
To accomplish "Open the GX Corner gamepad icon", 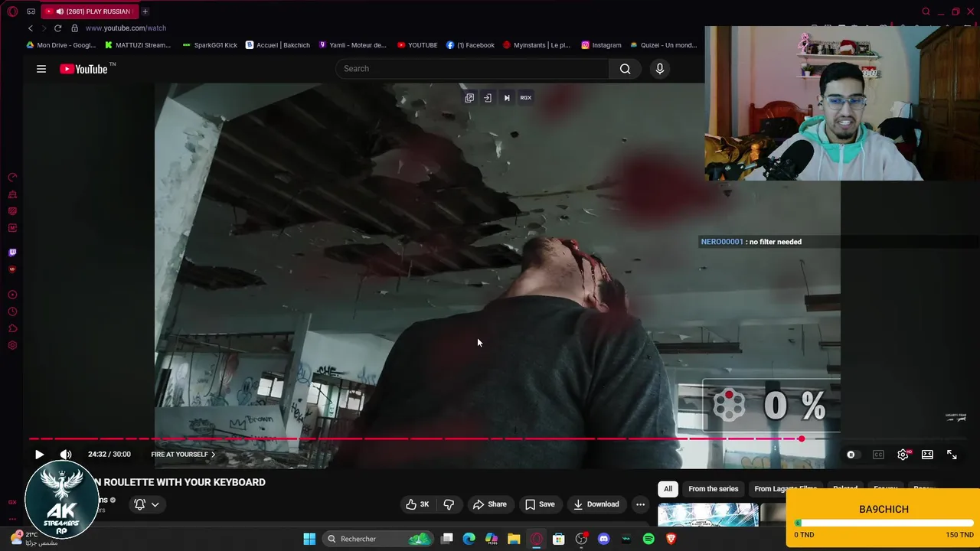I will [x=31, y=11].
